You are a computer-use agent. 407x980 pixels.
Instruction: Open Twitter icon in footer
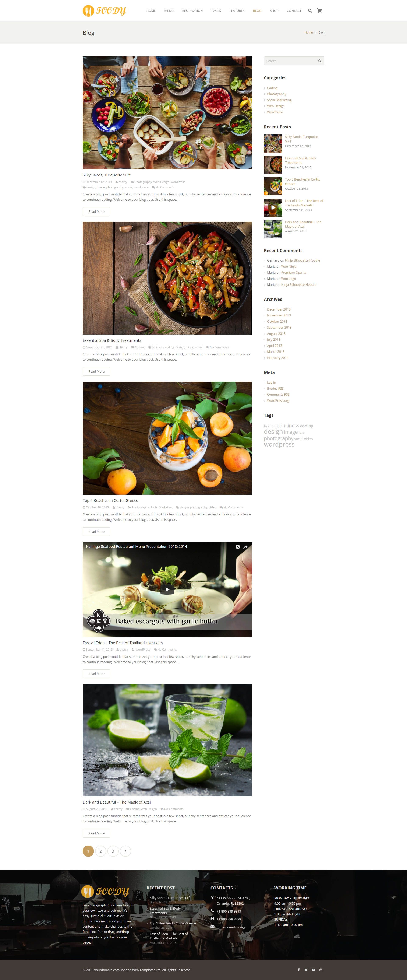point(306,970)
